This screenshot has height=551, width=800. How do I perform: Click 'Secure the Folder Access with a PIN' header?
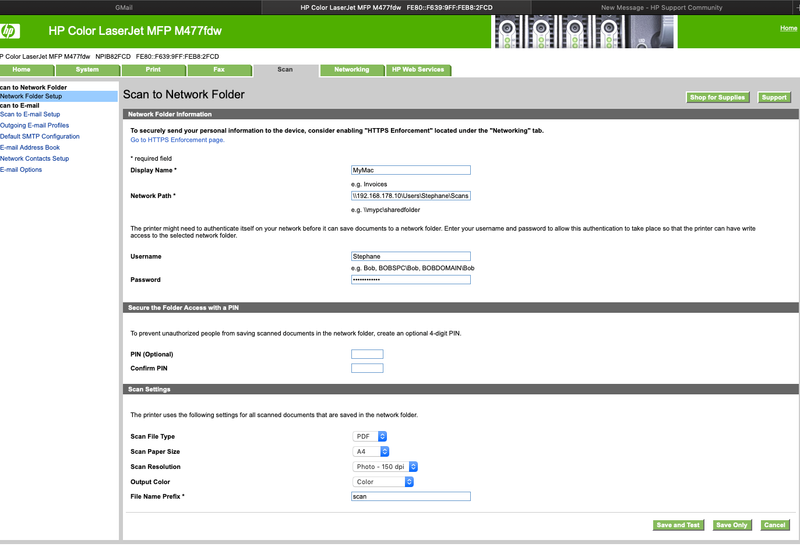click(x=460, y=308)
